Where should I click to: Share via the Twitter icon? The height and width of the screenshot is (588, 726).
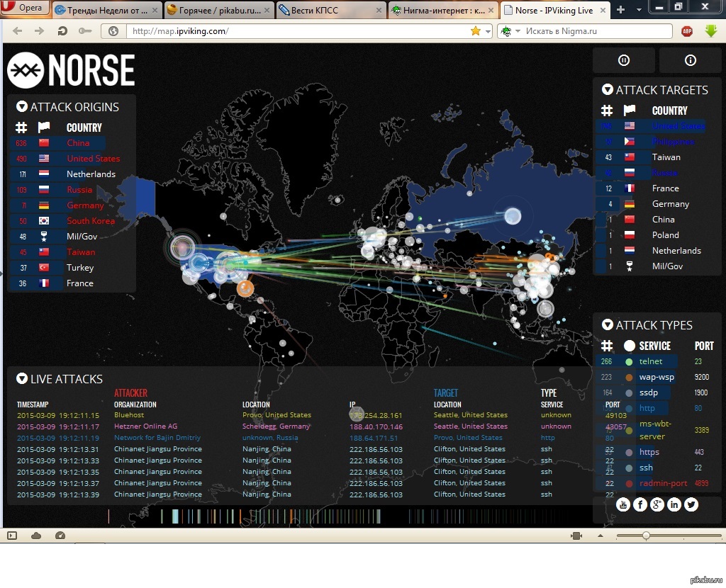click(691, 504)
